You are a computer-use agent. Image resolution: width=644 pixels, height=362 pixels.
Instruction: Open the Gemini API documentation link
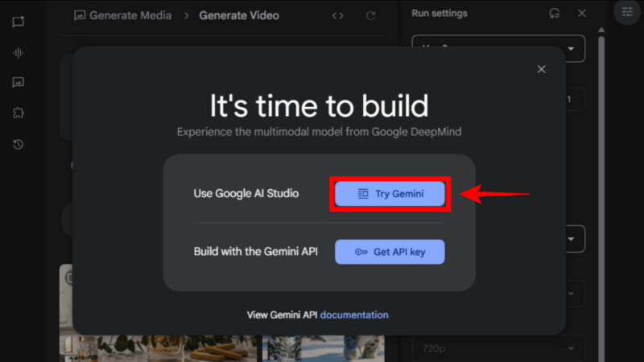tap(354, 315)
